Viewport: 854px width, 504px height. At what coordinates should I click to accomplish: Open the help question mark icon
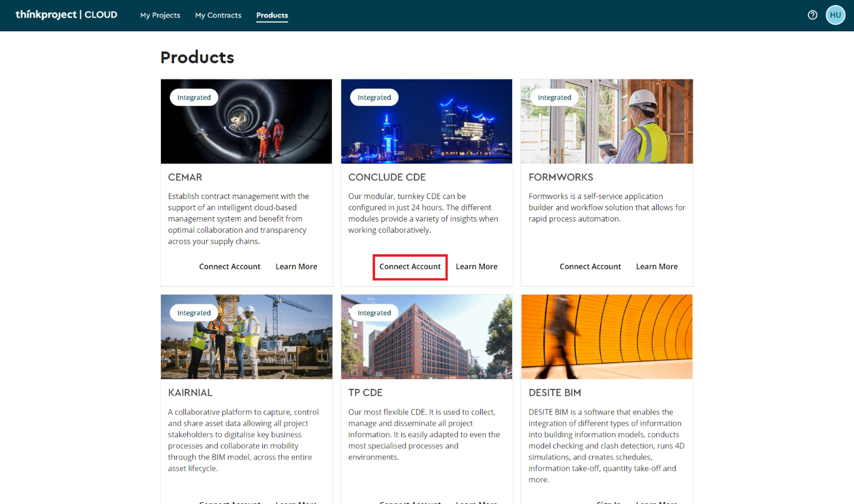pos(813,15)
